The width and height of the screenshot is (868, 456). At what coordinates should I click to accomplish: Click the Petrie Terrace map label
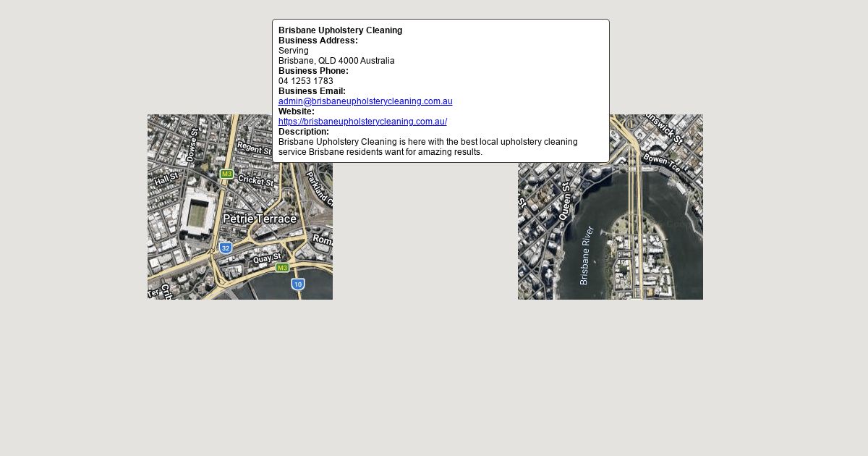[x=259, y=219]
